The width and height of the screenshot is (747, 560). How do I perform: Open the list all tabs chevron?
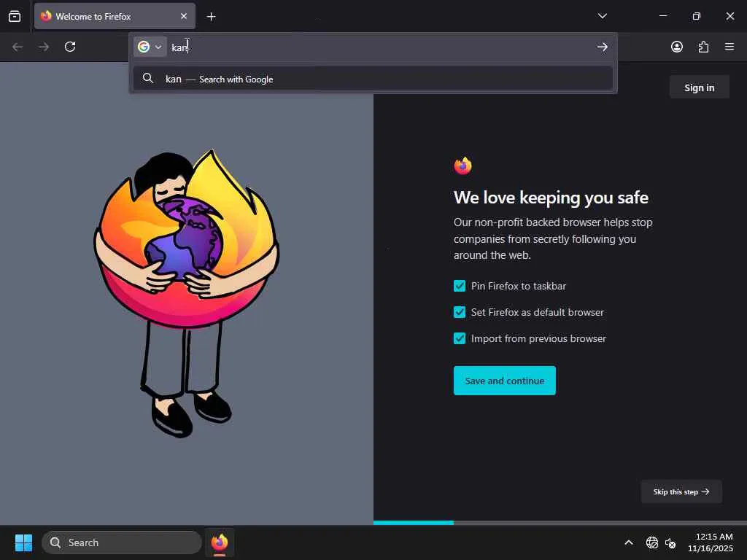pyautogui.click(x=602, y=16)
